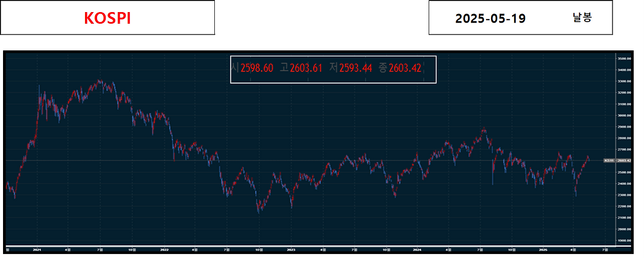Image resolution: width=644 pixels, height=258 pixels.
Task: Select the high price 2603.61
Action: click(x=306, y=68)
